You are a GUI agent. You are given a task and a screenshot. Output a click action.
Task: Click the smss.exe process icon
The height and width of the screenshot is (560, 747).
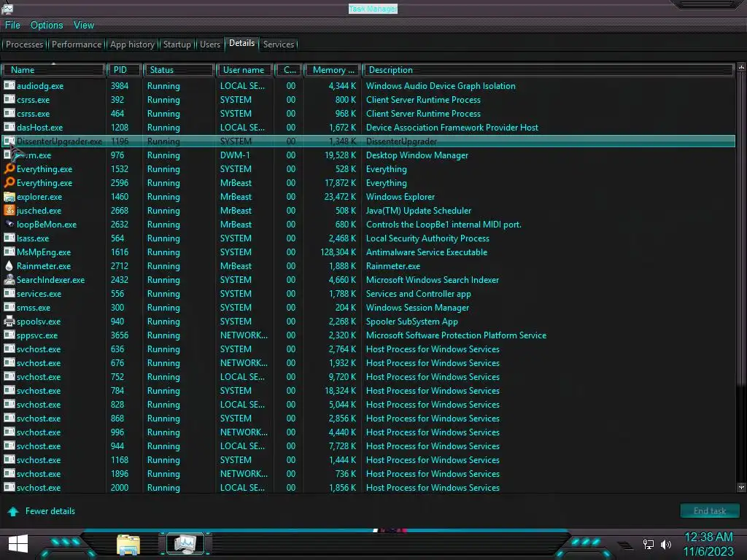pyautogui.click(x=9, y=307)
